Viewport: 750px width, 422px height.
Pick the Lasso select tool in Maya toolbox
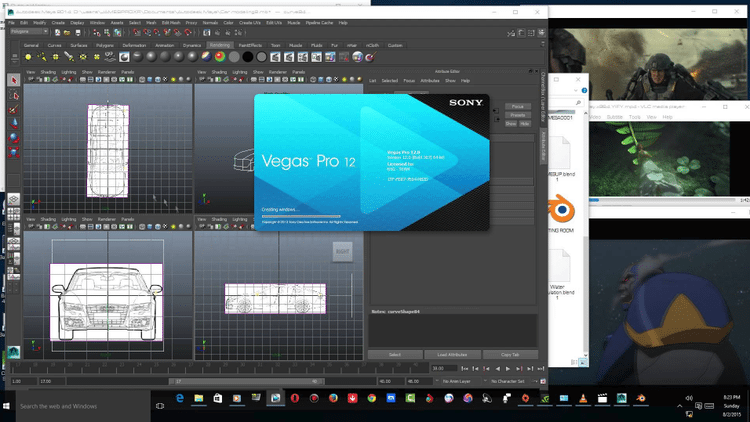(14, 95)
